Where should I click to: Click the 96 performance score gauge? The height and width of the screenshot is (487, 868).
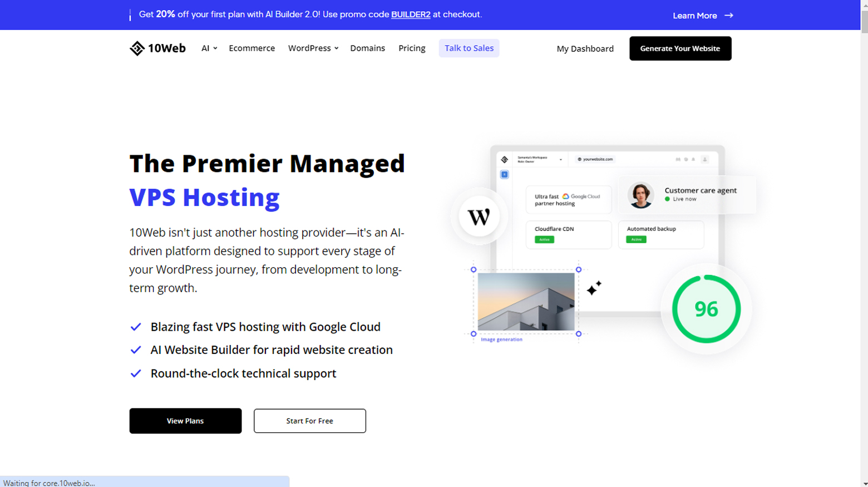tap(706, 309)
